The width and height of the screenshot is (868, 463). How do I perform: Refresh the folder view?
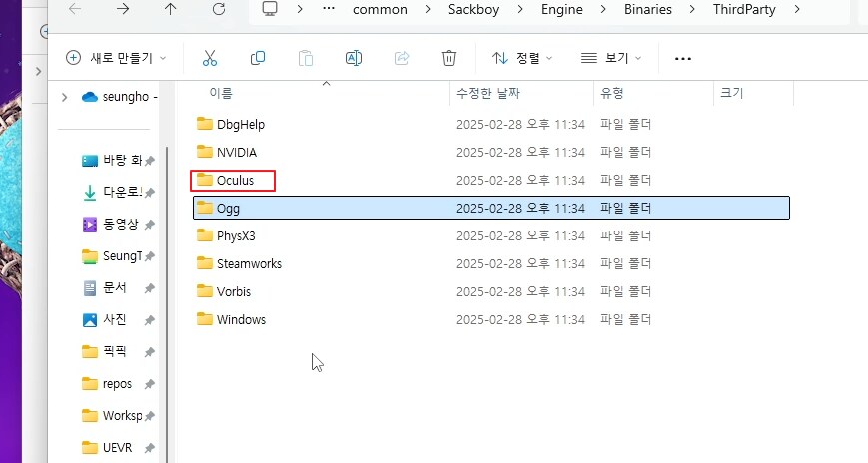[219, 9]
